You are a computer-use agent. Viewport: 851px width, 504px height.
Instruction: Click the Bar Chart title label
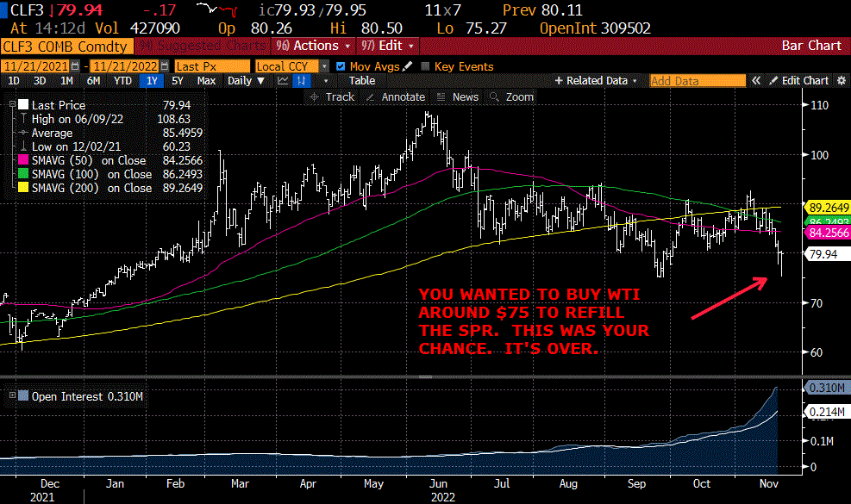(x=811, y=46)
